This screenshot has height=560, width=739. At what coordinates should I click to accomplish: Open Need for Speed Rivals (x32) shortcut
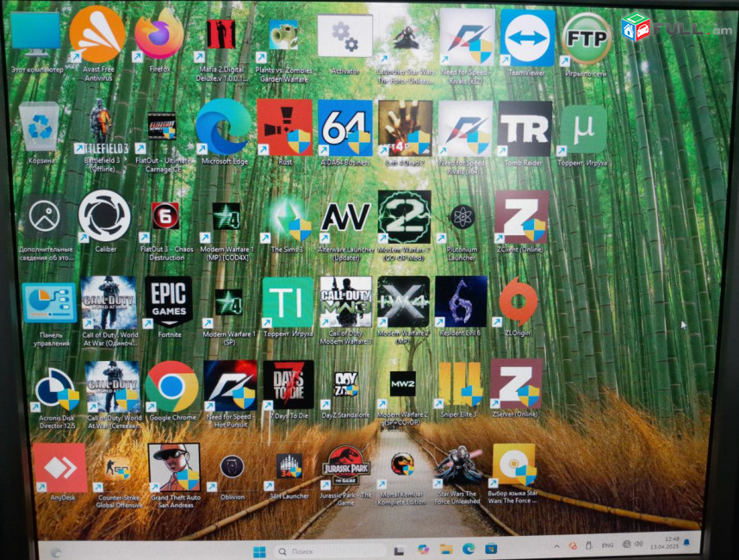[x=467, y=37]
